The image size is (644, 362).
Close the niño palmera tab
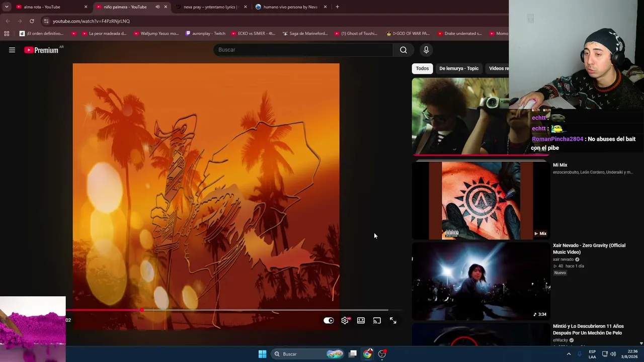[166, 7]
